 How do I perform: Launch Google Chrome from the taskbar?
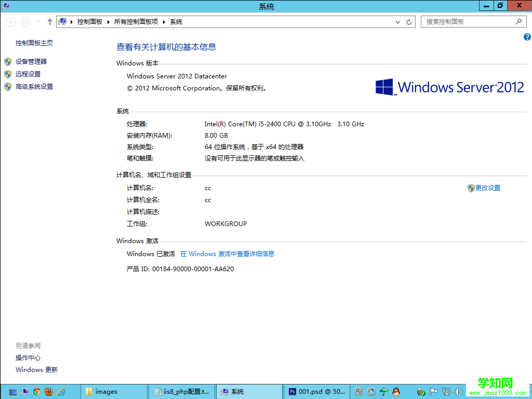[37, 392]
